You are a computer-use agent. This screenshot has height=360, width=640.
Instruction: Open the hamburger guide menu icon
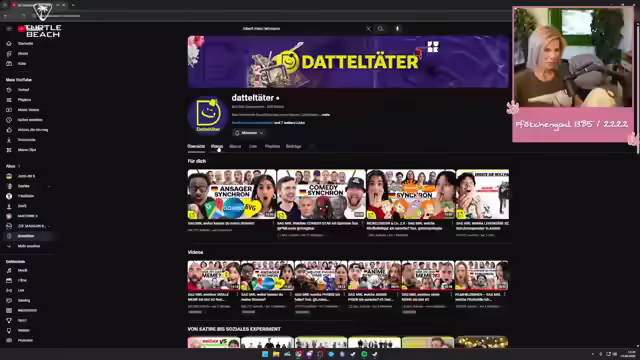click(9, 29)
